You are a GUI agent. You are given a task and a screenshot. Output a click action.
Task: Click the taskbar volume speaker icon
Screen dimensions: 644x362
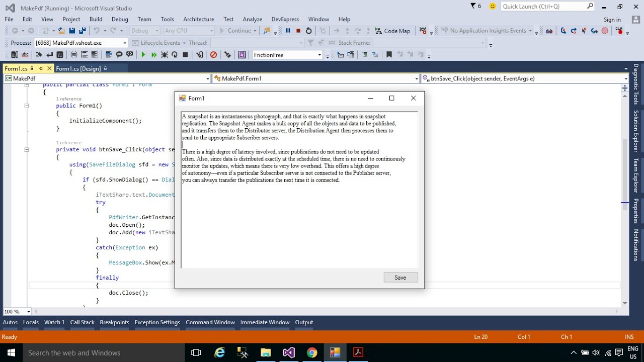596,353
